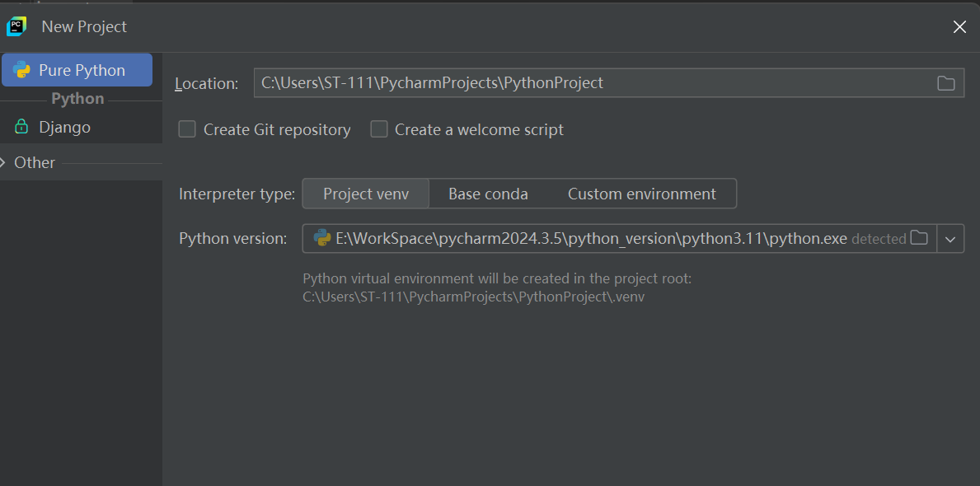Screen dimensions: 980x486
Task: Click the .venv path text
Action: tap(473, 297)
